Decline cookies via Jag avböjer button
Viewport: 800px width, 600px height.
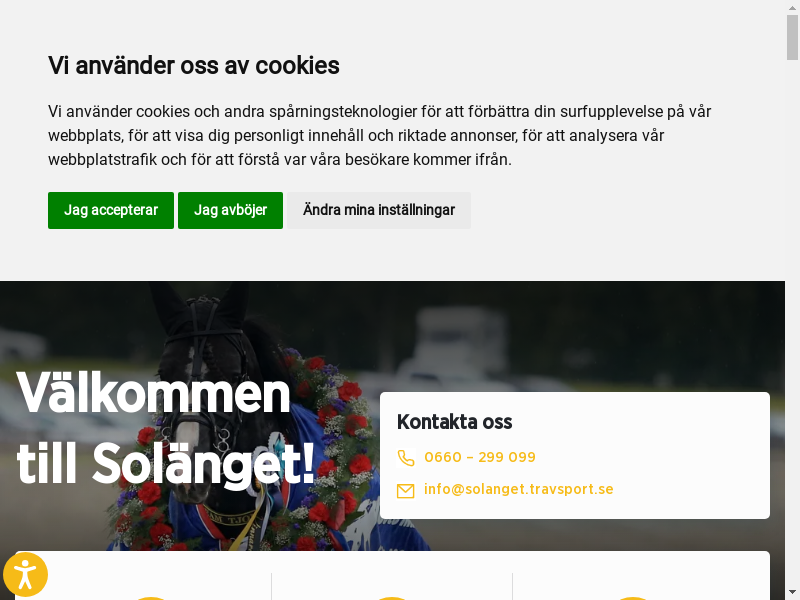pyautogui.click(x=230, y=210)
